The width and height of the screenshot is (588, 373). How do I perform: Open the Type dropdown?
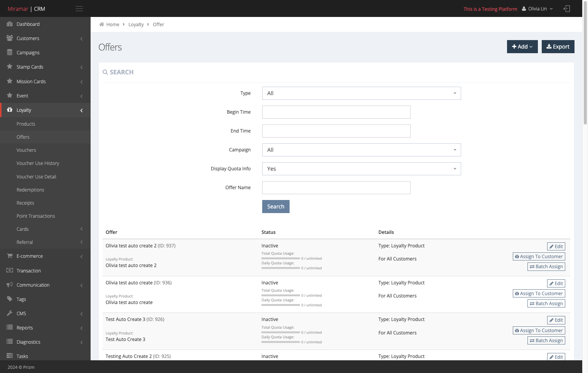(361, 93)
